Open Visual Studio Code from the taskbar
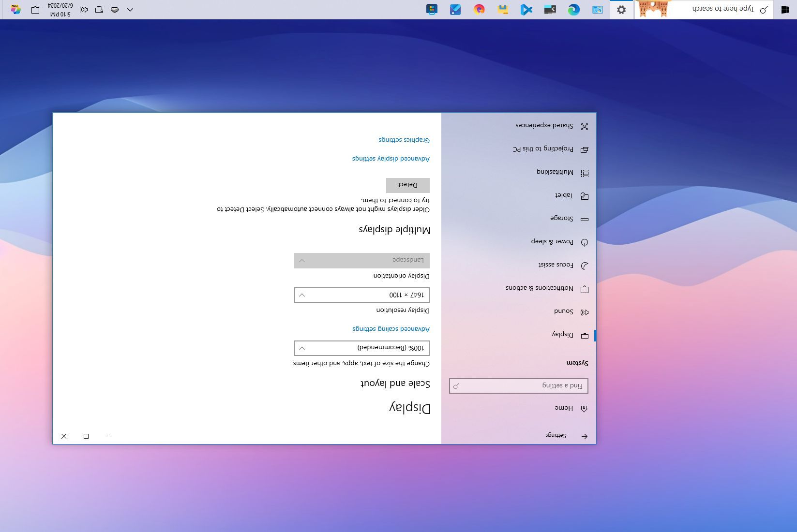The image size is (797, 532). click(x=526, y=9)
